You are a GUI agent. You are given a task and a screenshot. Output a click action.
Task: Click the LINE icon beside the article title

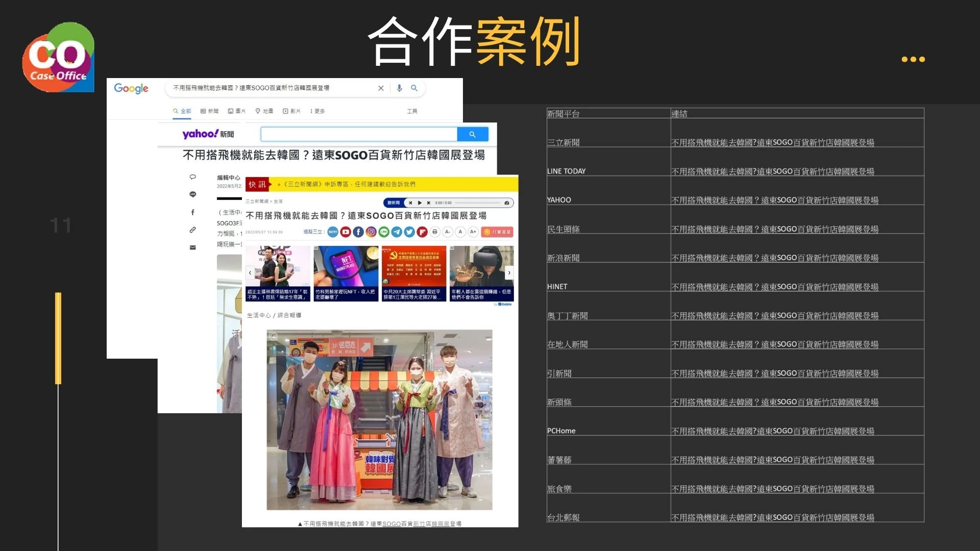click(384, 232)
